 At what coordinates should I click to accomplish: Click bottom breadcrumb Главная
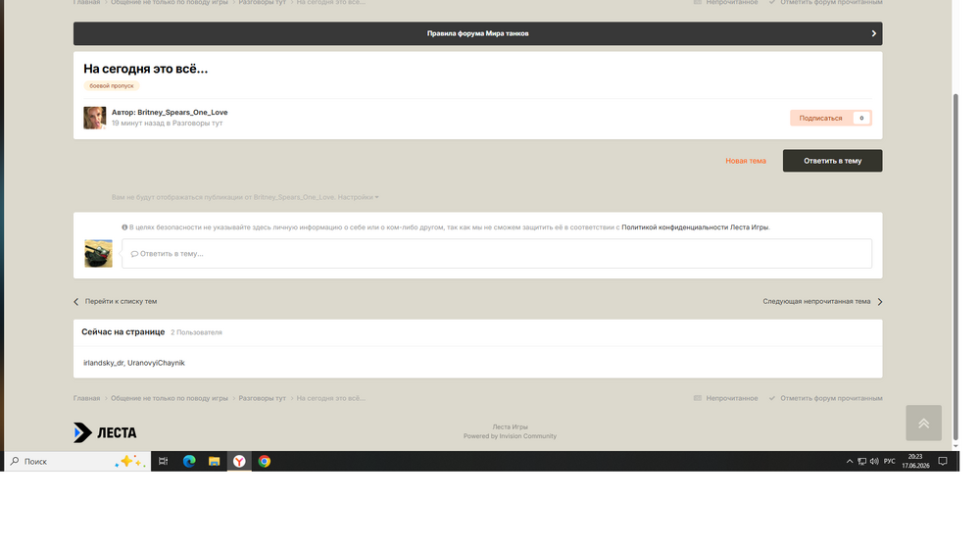point(86,398)
